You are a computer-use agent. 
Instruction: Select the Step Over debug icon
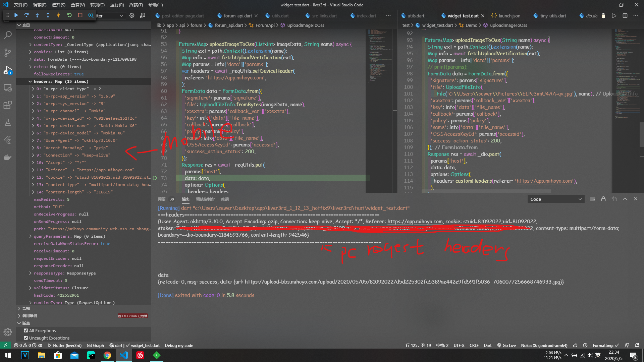click(27, 15)
